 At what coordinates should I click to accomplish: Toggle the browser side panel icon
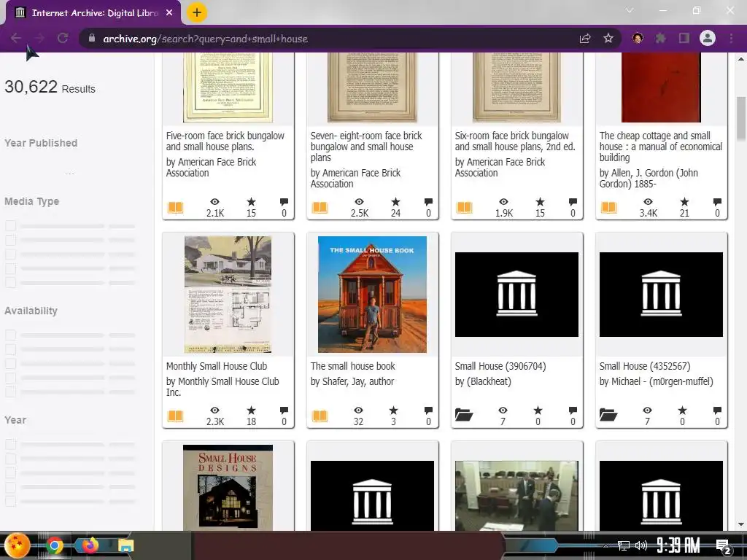click(x=684, y=38)
